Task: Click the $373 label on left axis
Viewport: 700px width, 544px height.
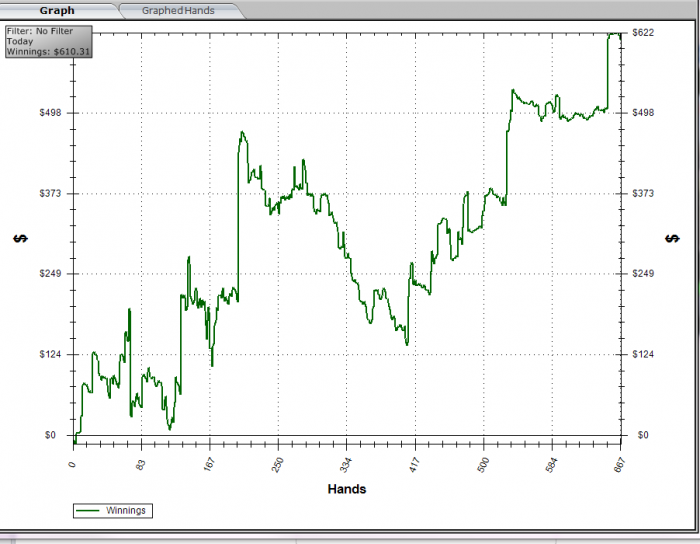Action: [50, 193]
